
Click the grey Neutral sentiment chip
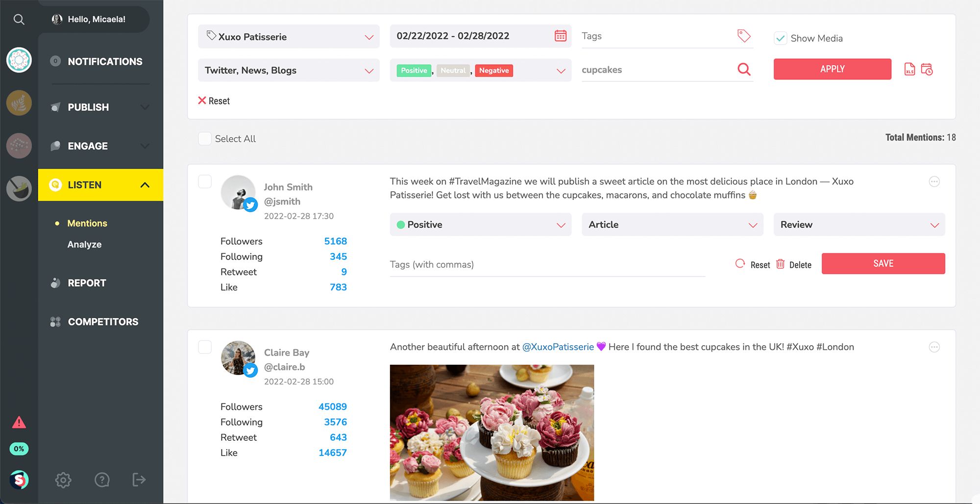pos(453,71)
